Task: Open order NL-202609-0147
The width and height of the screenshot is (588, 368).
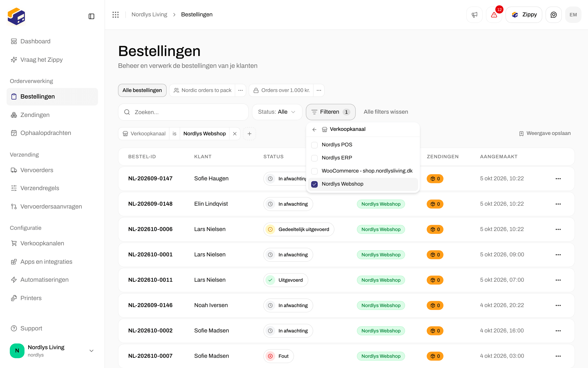Action: click(150, 178)
